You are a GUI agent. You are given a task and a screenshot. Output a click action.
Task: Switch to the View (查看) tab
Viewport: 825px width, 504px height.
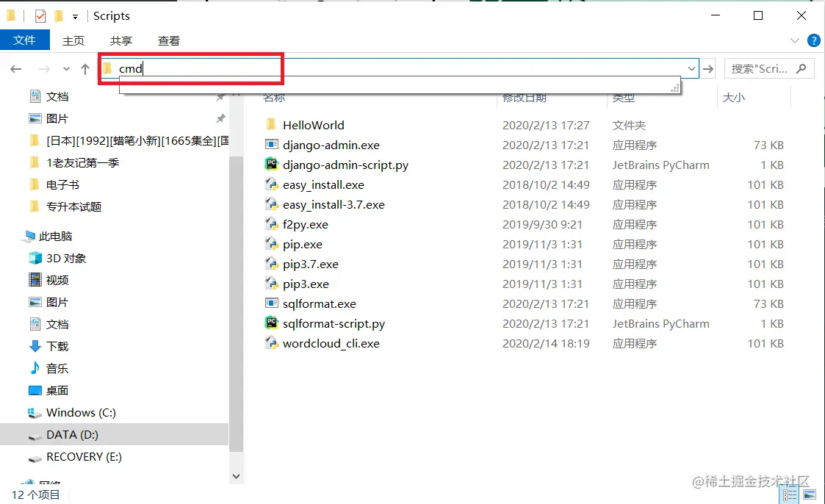169,40
